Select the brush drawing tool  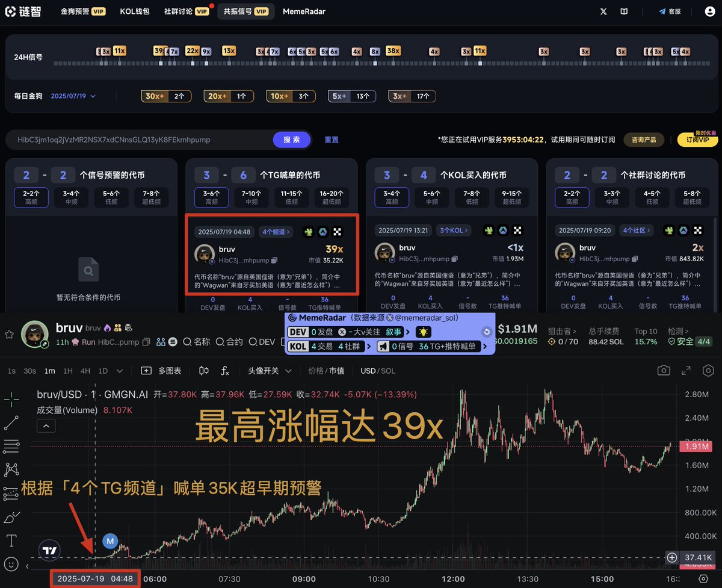11,517
